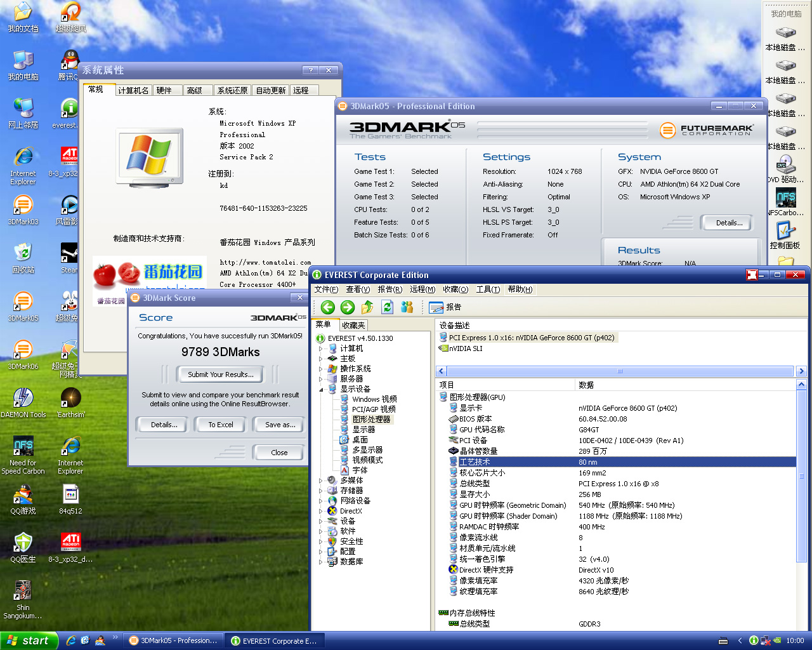Select the 显示器 item in the tree

click(x=363, y=430)
